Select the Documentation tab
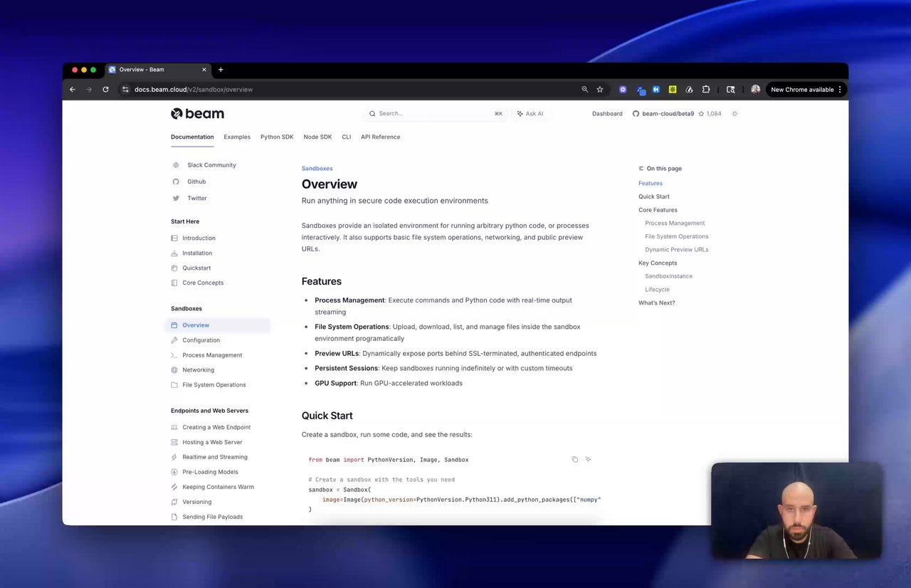The height and width of the screenshot is (588, 911). 192,137
